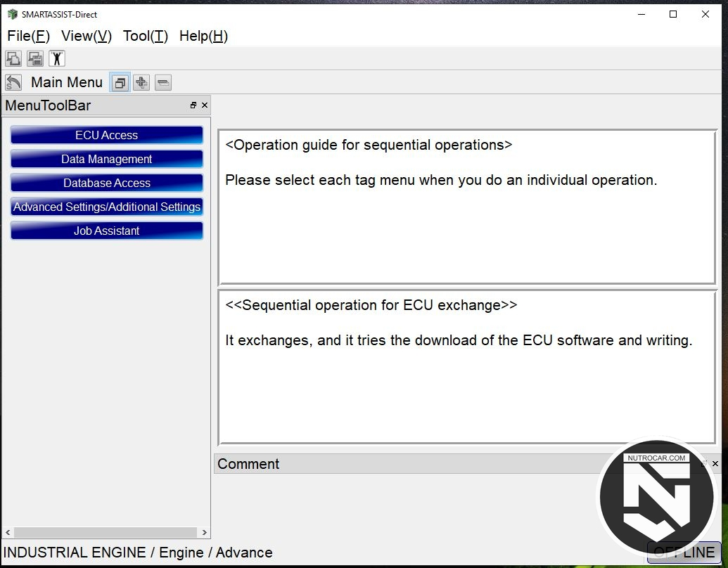
Task: Click the Database Access button
Action: coord(107,183)
